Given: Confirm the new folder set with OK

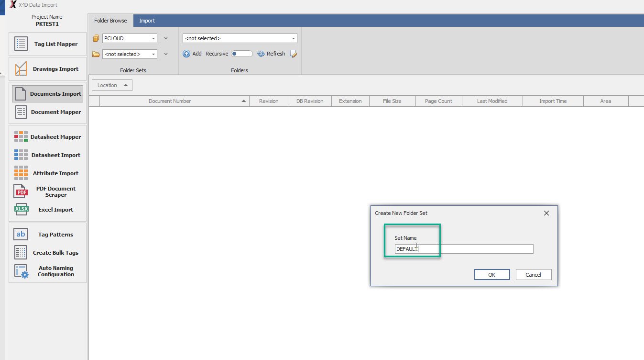Looking at the screenshot, I should pyautogui.click(x=491, y=275).
